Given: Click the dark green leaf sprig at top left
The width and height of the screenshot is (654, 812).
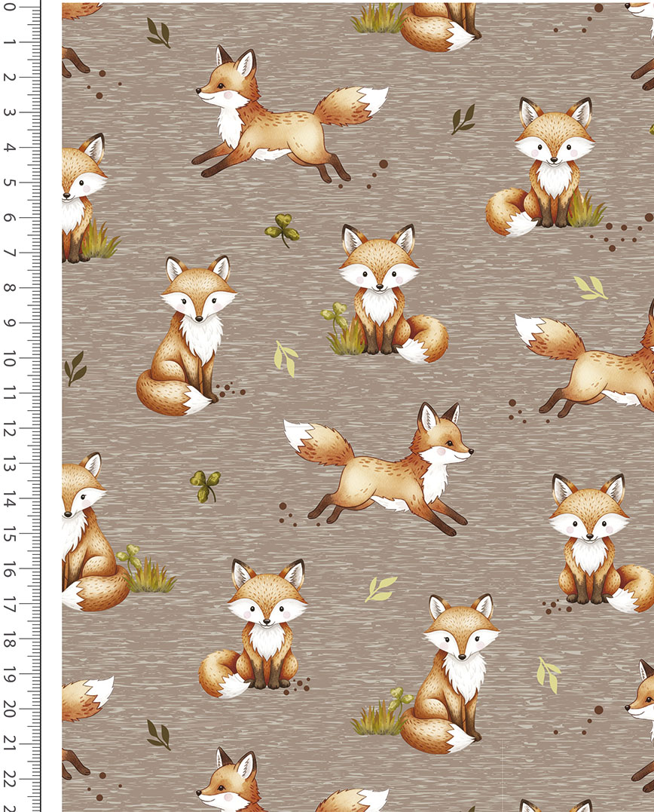Looking at the screenshot, I should pyautogui.click(x=158, y=32).
